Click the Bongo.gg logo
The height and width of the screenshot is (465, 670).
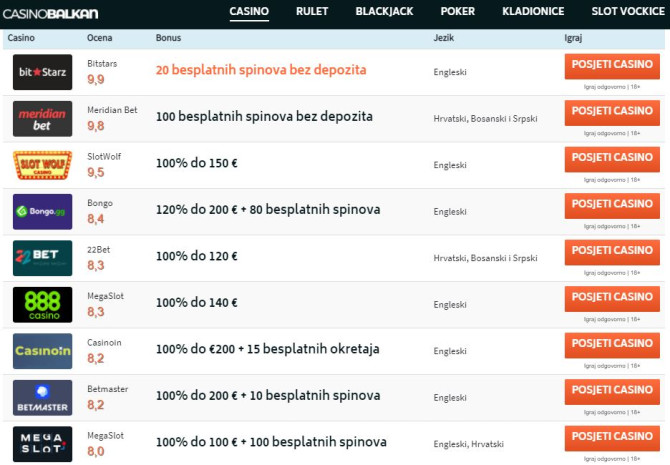(x=42, y=212)
